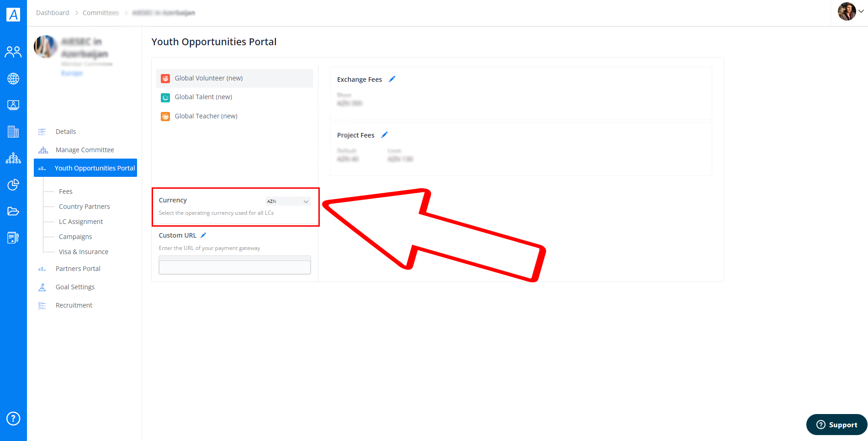Click the Recruitment checklist icon
The height and width of the screenshot is (441, 868).
click(42, 305)
